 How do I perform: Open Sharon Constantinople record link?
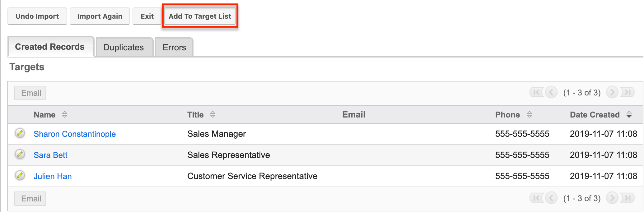[75, 134]
